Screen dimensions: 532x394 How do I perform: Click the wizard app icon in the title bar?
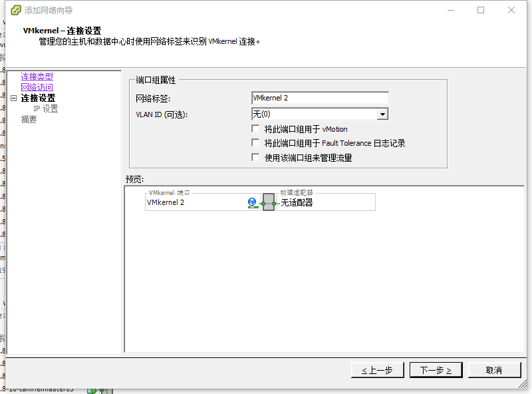(15, 10)
